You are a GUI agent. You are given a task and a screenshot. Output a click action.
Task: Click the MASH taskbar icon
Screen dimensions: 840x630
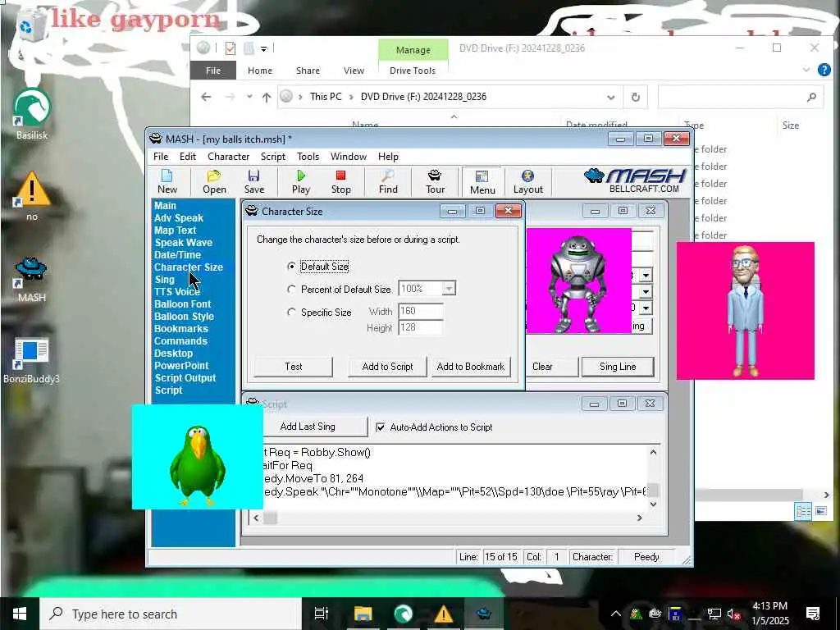tap(484, 614)
